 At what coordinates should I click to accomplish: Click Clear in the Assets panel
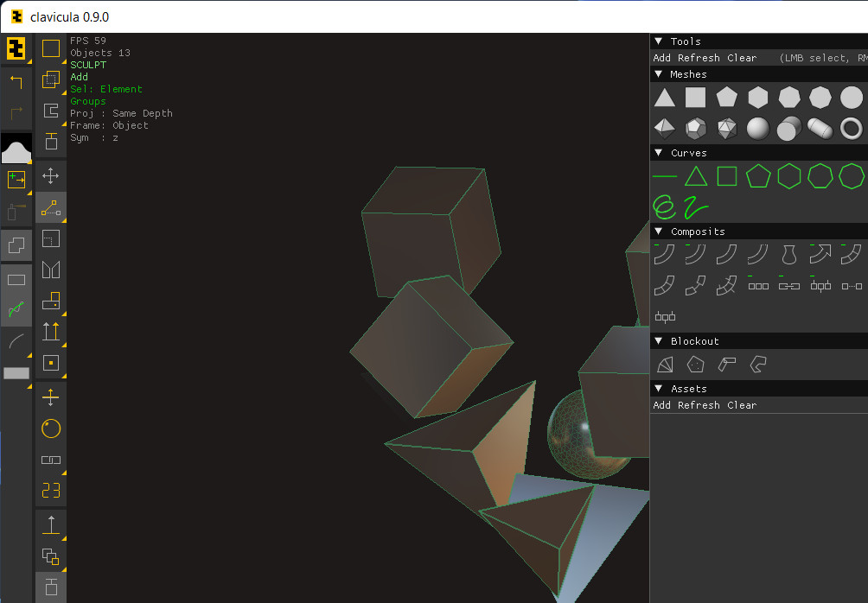(x=742, y=405)
